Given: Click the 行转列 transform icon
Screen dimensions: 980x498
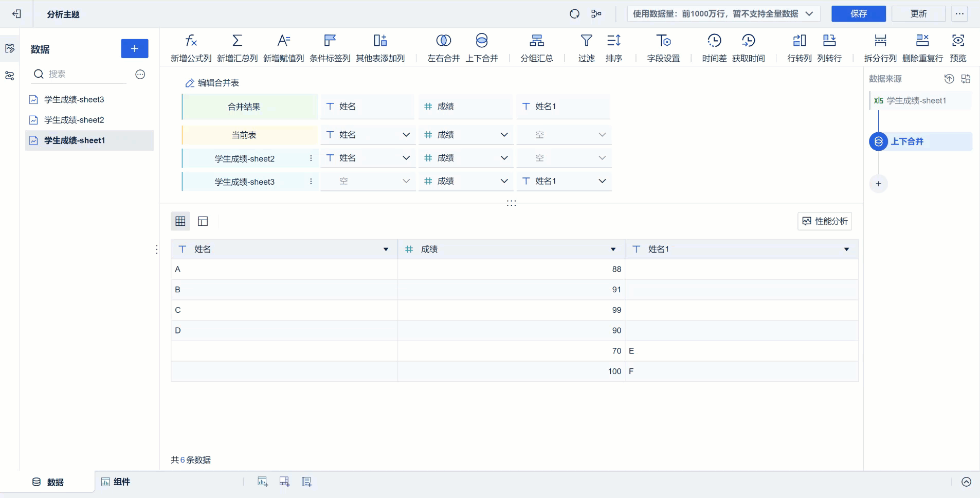Looking at the screenshot, I should pyautogui.click(x=798, y=47).
